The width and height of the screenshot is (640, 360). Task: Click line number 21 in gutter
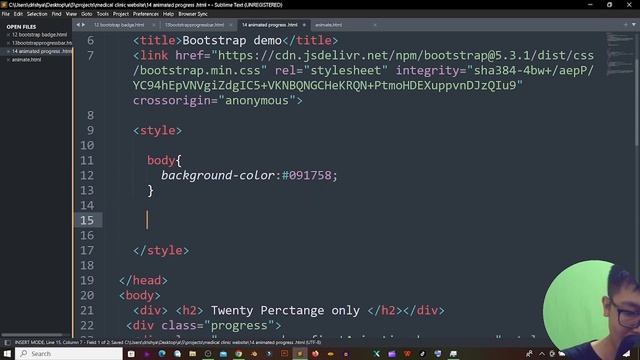pyautogui.click(x=87, y=311)
